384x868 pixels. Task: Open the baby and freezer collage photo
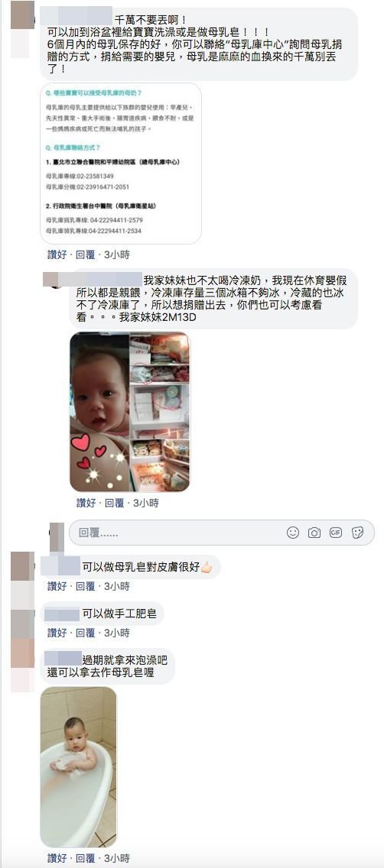pyautogui.click(x=130, y=412)
